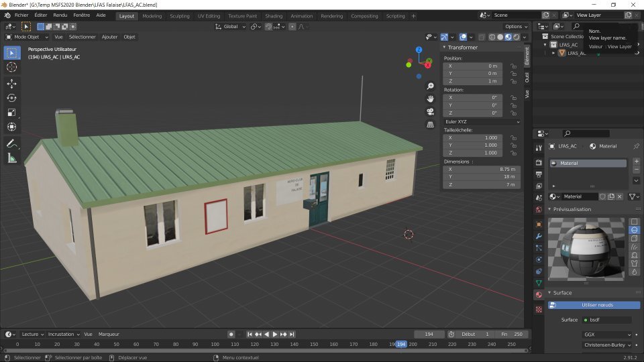The width and height of the screenshot is (644, 362).
Task: Select the Scale tool in the left toolbar
Action: coord(11,113)
